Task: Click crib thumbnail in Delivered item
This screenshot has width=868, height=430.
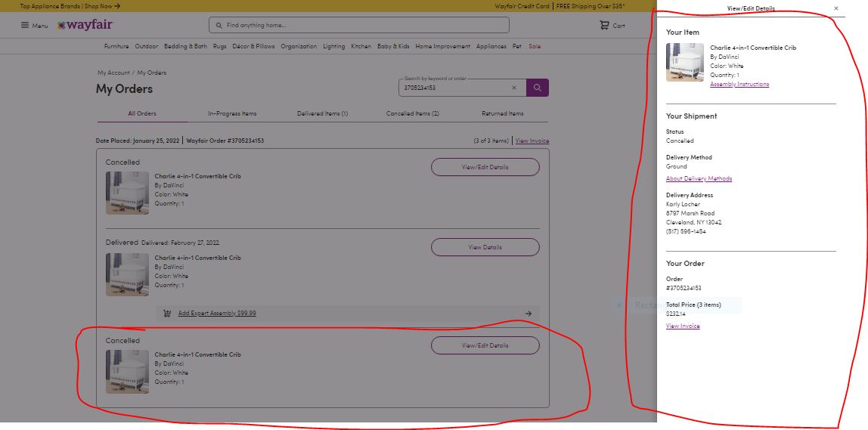Action: tap(127, 274)
